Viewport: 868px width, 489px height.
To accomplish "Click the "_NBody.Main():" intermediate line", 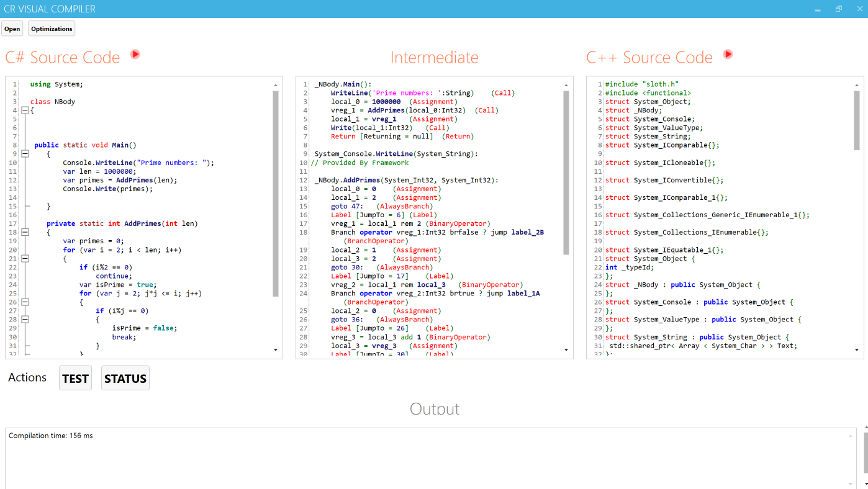I will click(x=343, y=84).
